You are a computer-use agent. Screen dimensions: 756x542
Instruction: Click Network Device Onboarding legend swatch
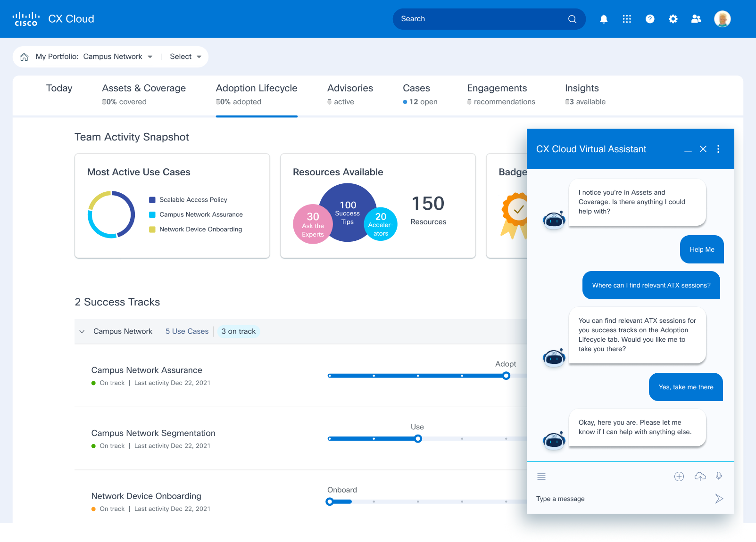152,230
